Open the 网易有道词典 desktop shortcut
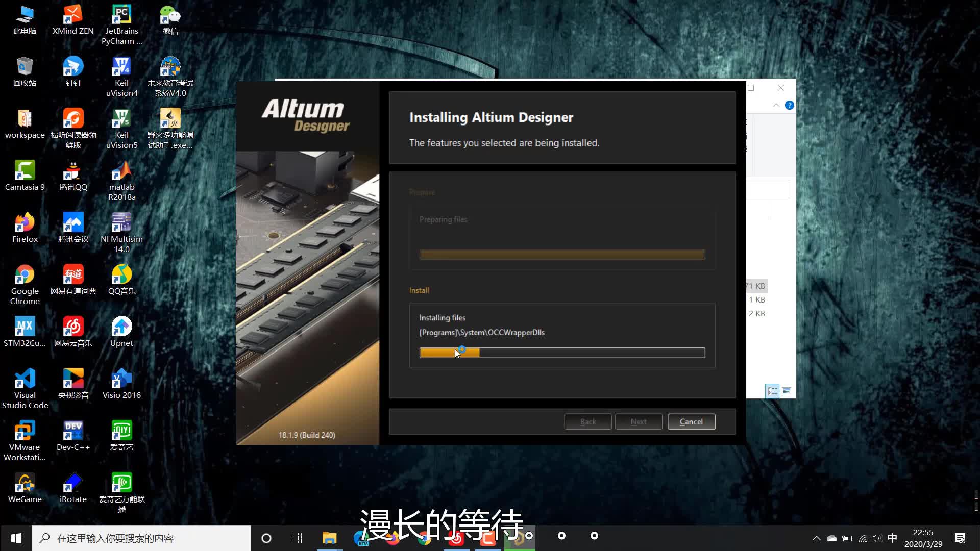The height and width of the screenshot is (551, 980). [73, 281]
